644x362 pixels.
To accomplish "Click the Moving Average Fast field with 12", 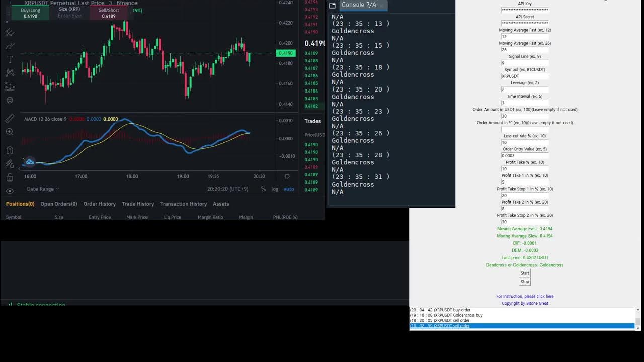I will coord(525,37).
